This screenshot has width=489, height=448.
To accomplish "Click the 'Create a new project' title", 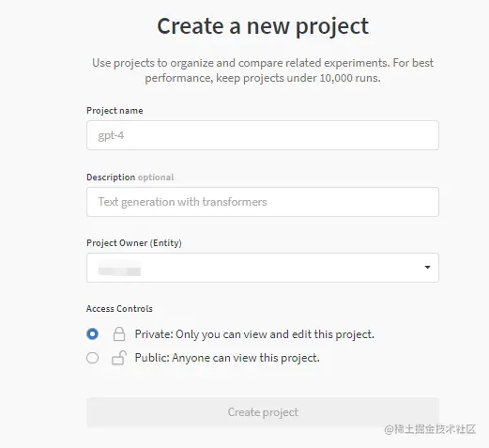I will coord(263,26).
